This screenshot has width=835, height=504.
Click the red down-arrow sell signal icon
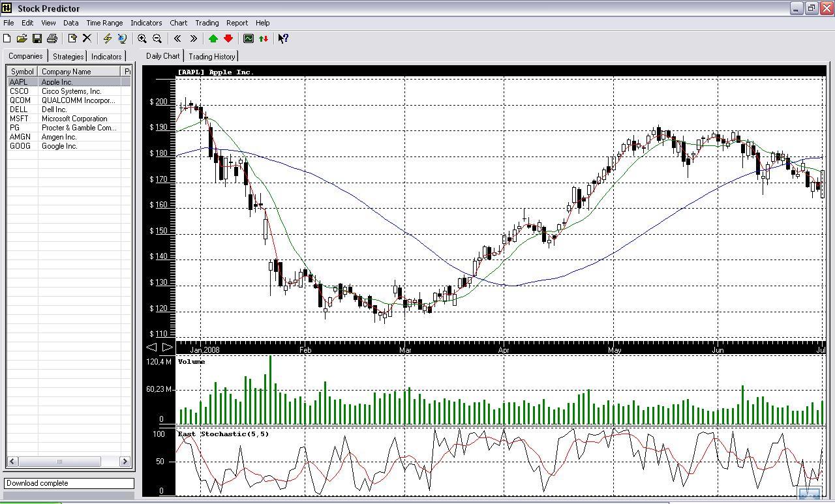point(228,38)
